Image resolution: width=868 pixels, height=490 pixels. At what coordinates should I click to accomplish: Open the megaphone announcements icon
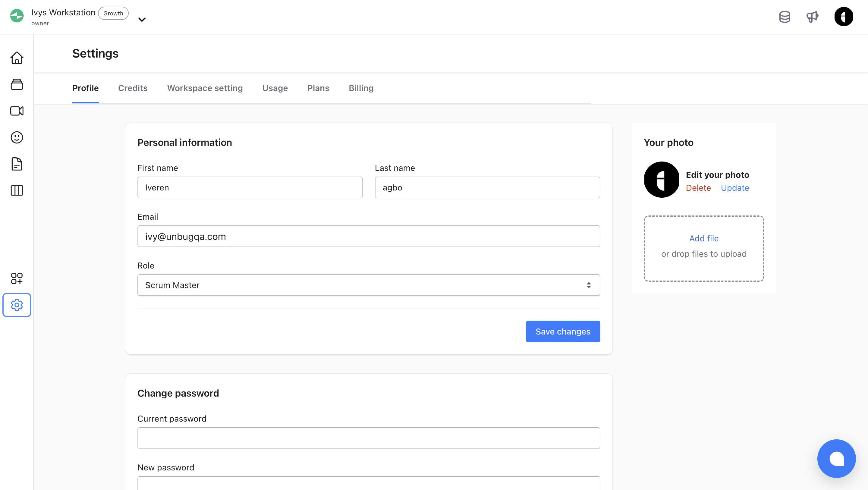point(812,17)
